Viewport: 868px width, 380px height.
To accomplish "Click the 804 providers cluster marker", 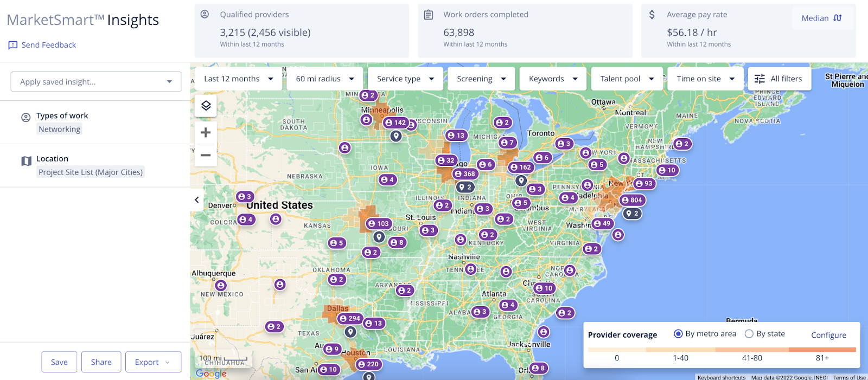I will click(631, 200).
